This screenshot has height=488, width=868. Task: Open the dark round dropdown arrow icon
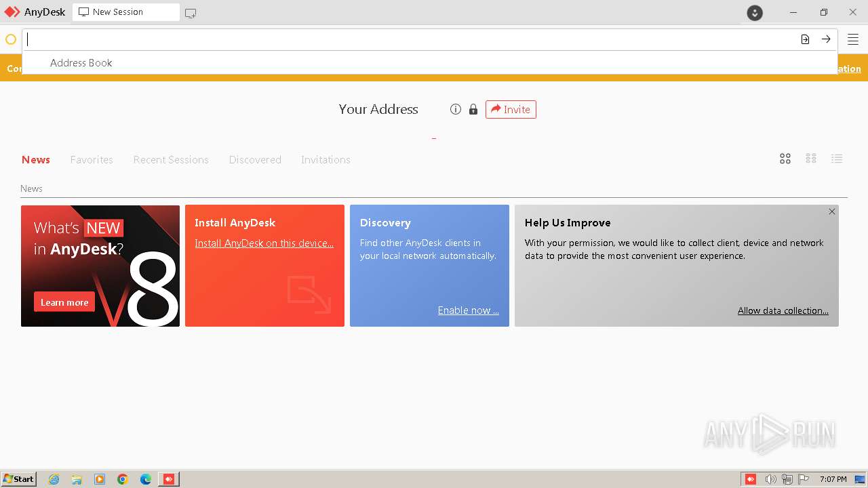755,12
